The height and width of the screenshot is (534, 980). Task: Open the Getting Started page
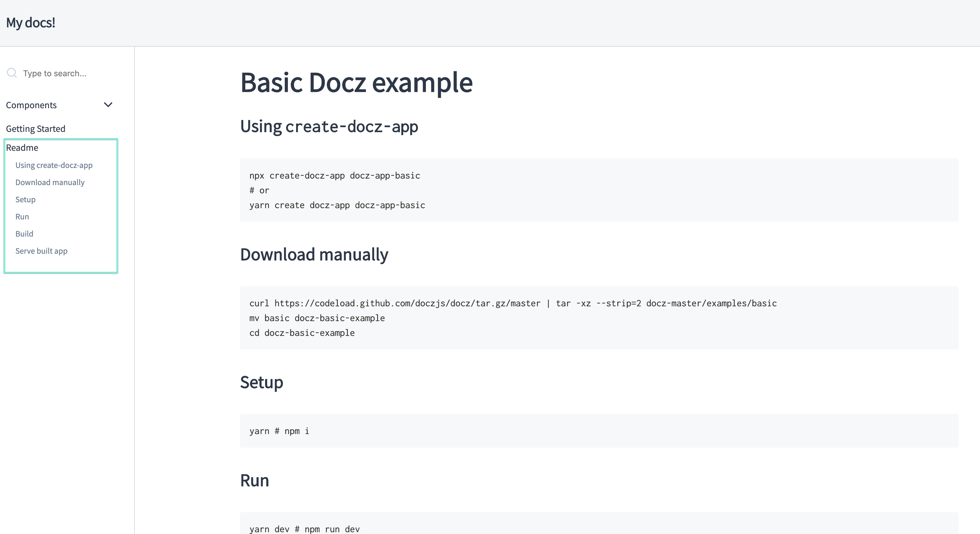click(x=35, y=129)
